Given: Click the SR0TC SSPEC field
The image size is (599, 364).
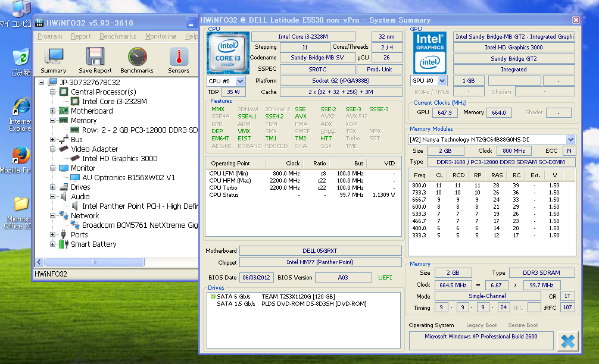Looking at the screenshot, I should (x=317, y=70).
